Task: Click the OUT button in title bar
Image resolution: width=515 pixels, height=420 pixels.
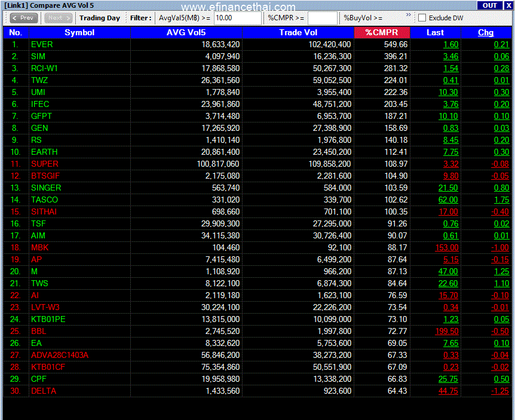Action: click(489, 5)
